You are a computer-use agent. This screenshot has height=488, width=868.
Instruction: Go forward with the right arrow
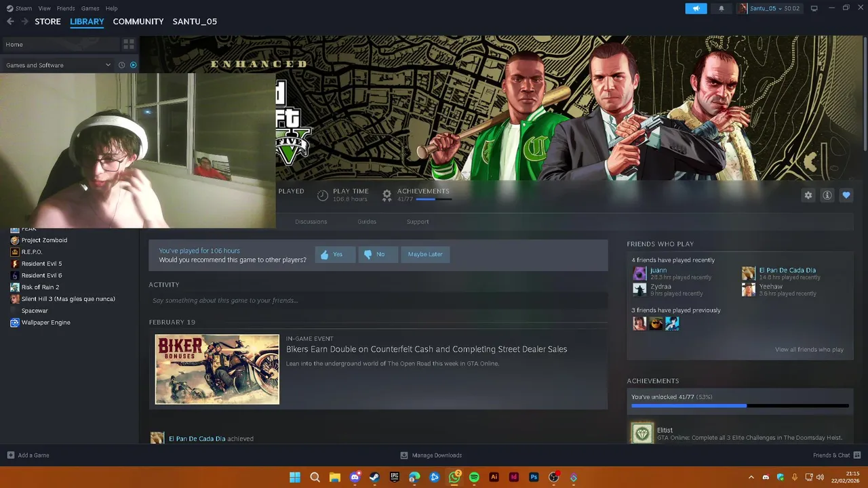25,22
